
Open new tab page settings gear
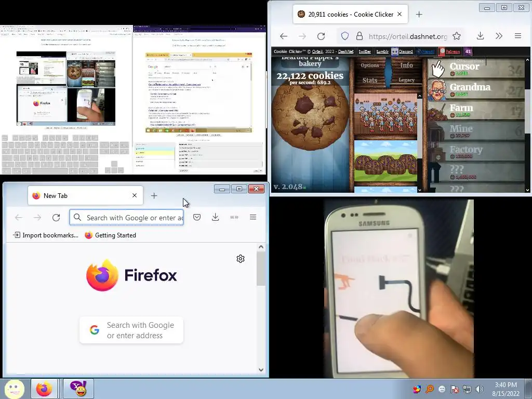[241, 259]
